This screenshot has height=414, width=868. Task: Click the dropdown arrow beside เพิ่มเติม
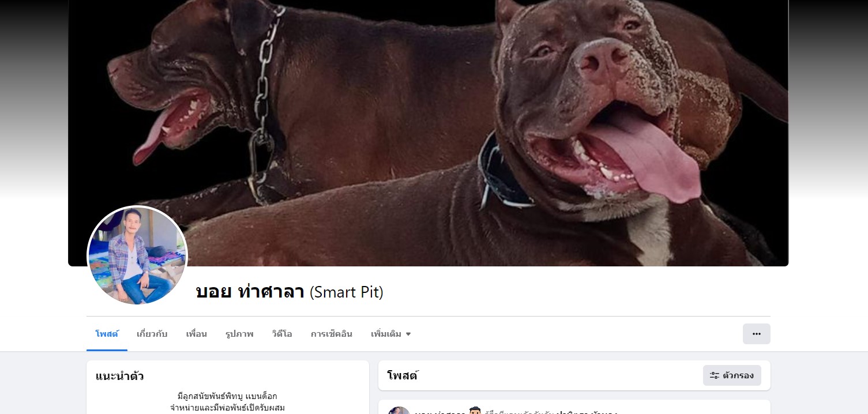coord(408,334)
